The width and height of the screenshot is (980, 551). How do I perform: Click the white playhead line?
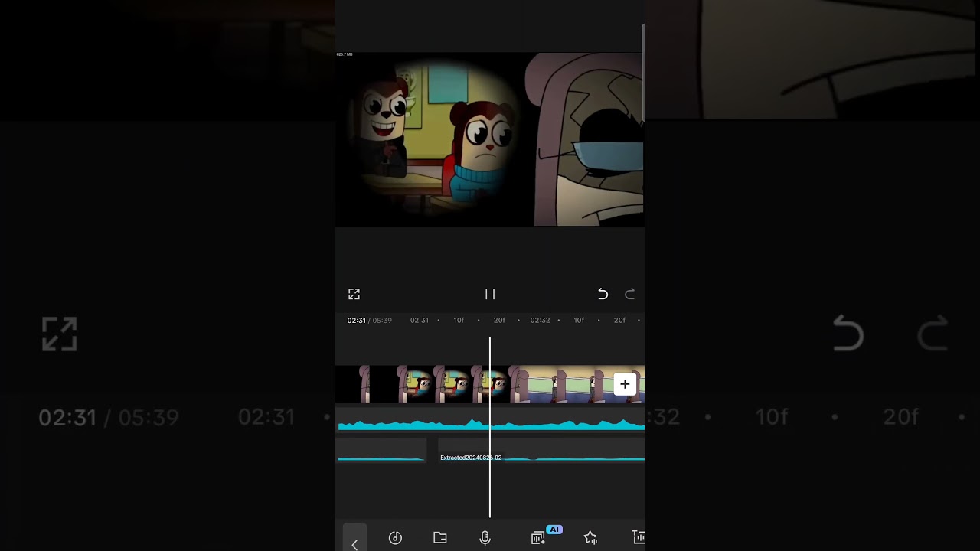click(490, 490)
